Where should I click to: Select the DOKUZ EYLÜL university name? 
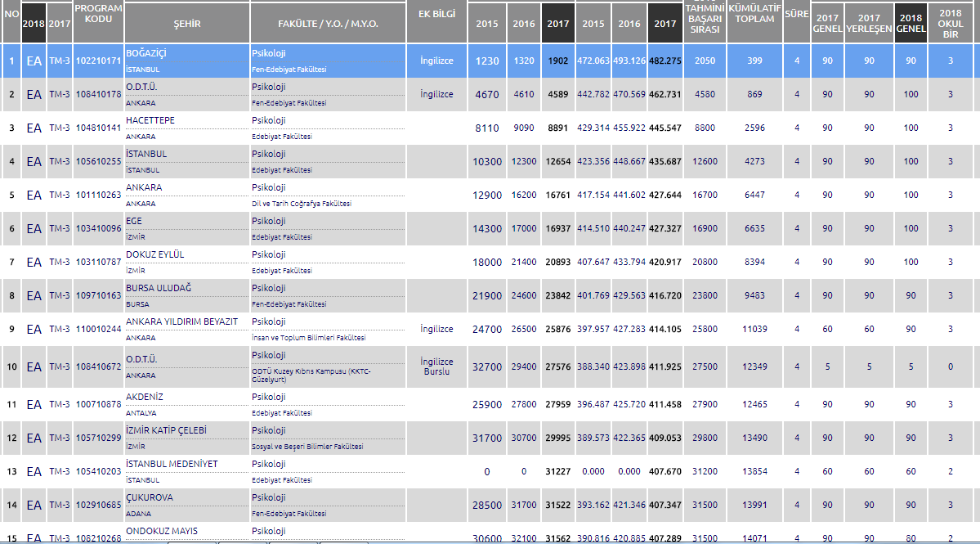[155, 254]
